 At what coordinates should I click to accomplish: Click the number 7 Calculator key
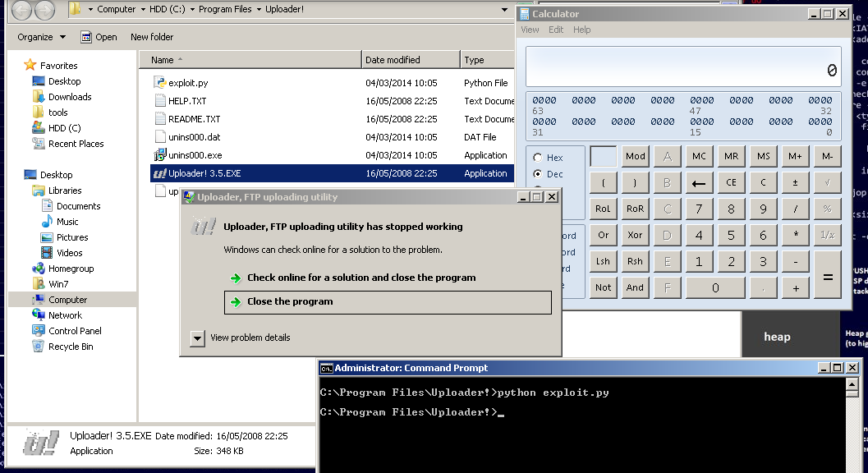pyautogui.click(x=699, y=209)
